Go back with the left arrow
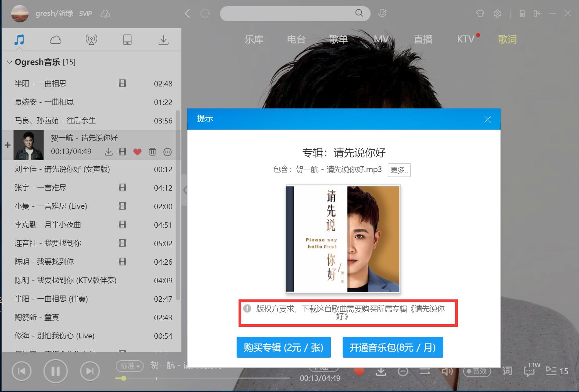Screen dimensions: 579x392 tap(188, 14)
